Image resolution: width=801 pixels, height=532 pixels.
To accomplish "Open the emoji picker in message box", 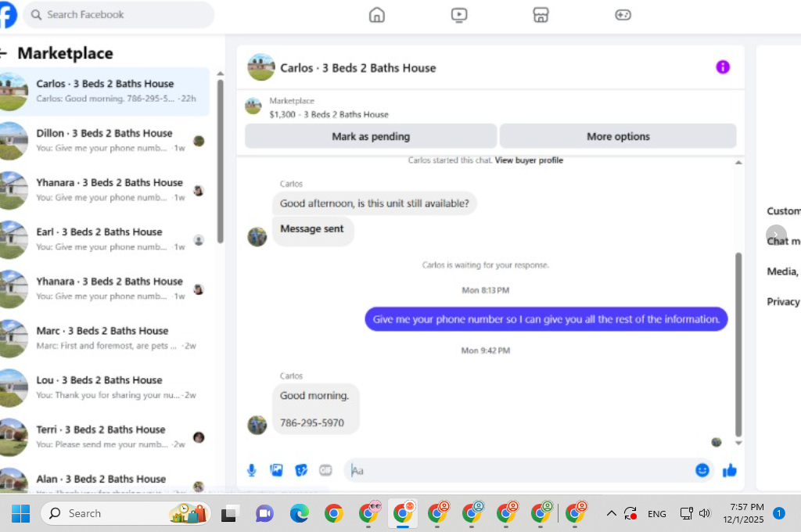I will [x=702, y=470].
